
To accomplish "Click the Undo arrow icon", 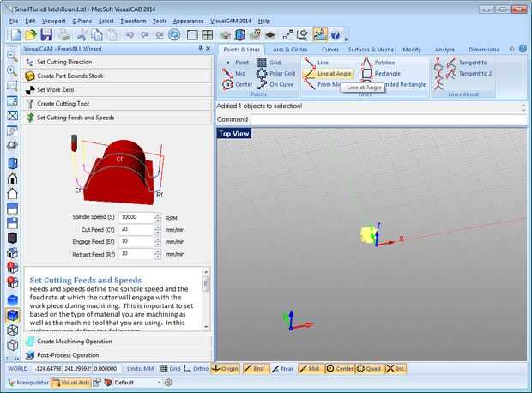I will (x=130, y=34).
